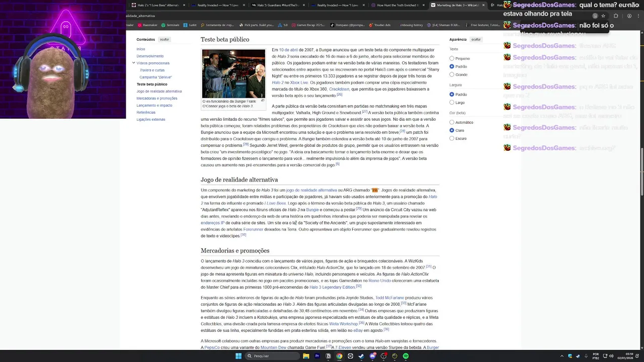The width and height of the screenshot is (644, 362).
Task: Jump to Ligações externas in contents
Action: (x=151, y=119)
